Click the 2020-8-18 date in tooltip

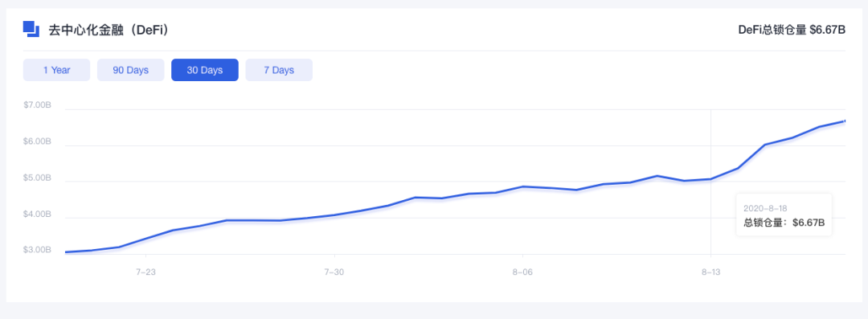point(765,208)
